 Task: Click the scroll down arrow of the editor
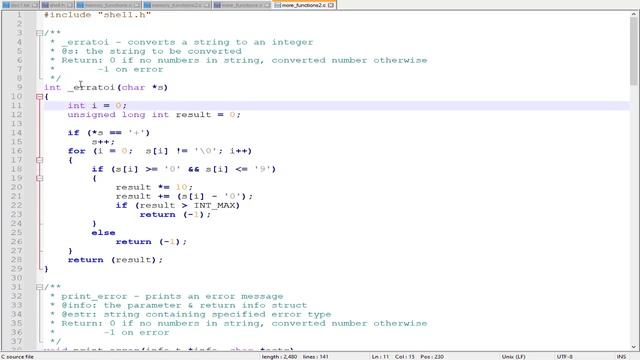pos(633,347)
